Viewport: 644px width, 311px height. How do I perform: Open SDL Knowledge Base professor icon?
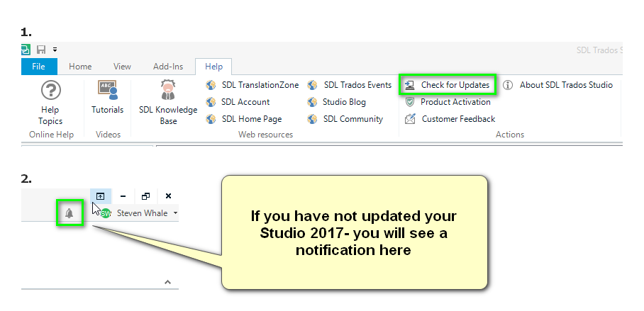click(168, 90)
